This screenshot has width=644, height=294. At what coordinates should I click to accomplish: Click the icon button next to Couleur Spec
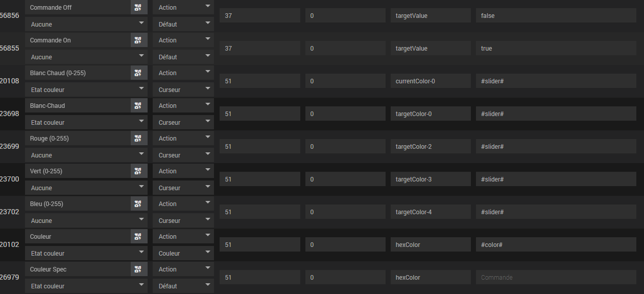click(139, 269)
